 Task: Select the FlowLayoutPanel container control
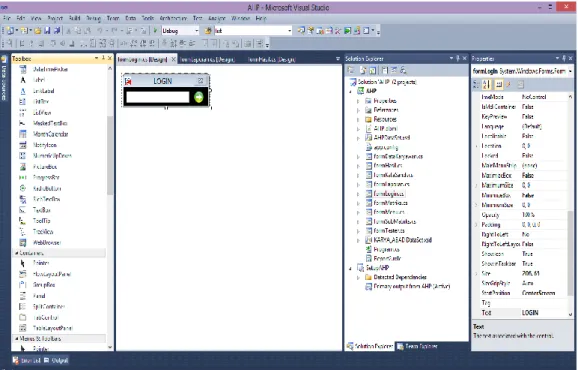click(x=52, y=274)
